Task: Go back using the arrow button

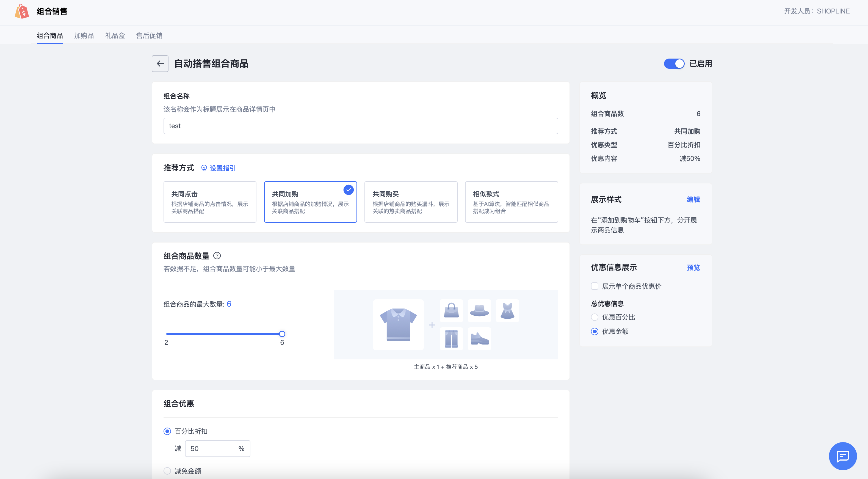Action: click(x=160, y=63)
